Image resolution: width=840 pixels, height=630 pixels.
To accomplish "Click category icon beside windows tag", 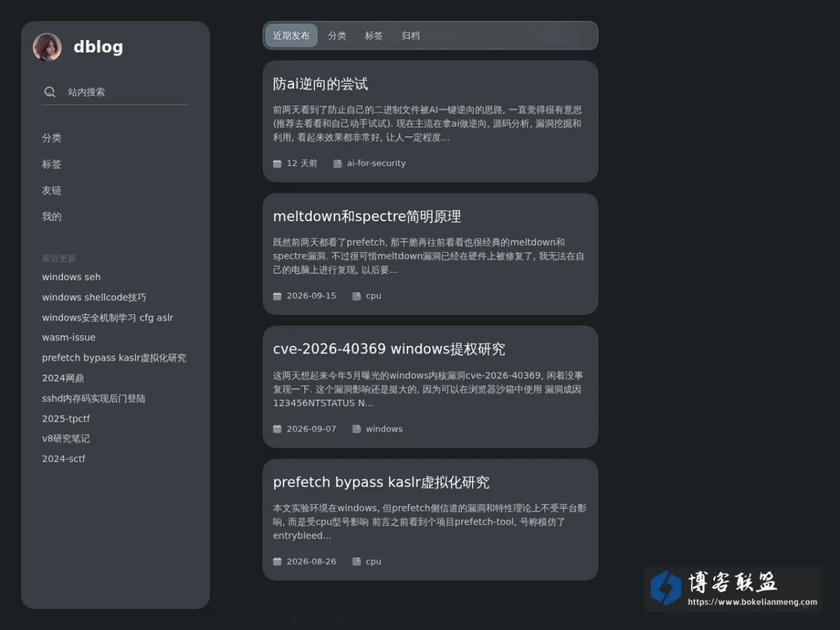I will click(x=357, y=429).
